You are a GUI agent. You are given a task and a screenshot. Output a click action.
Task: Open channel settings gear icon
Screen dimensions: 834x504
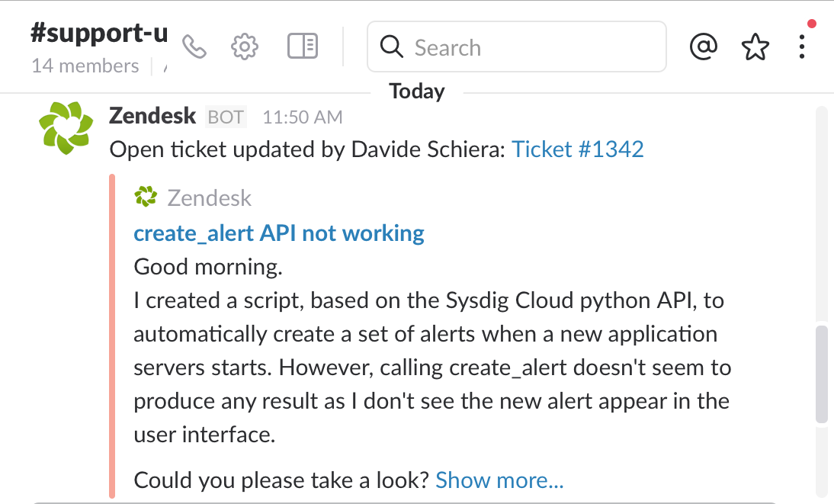coord(245,47)
